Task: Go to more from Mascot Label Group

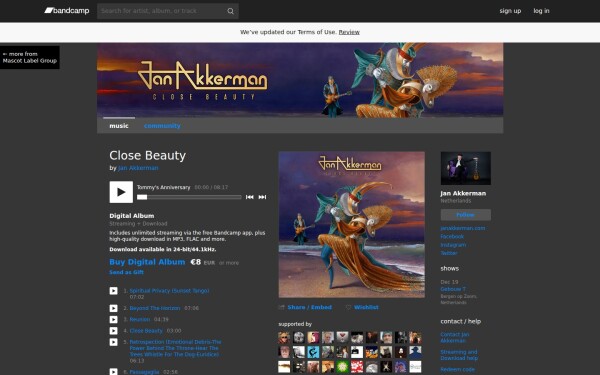Action: tap(29, 57)
